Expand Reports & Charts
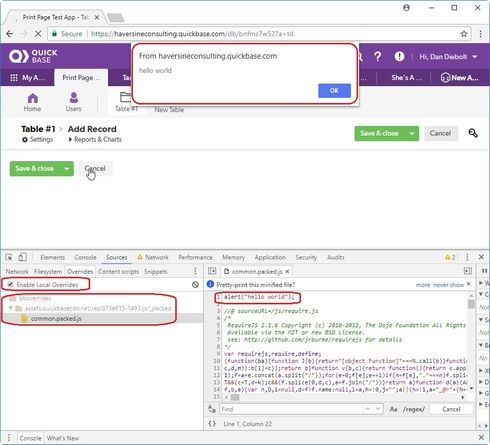The width and height of the screenshot is (490, 445). click(x=95, y=139)
